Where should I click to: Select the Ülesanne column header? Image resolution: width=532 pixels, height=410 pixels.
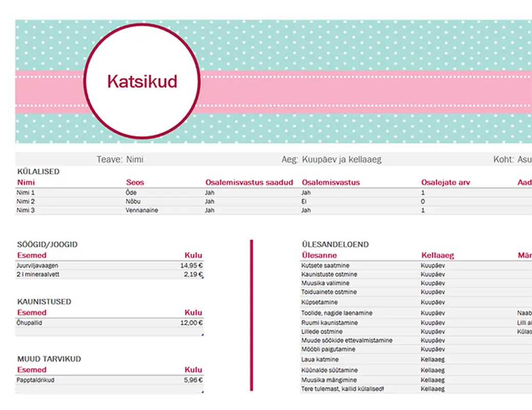pyautogui.click(x=319, y=255)
